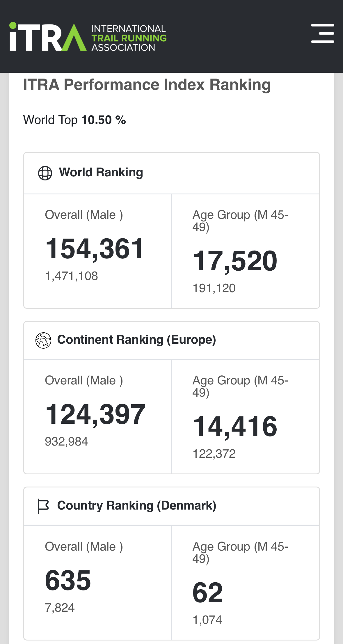Click Denmark age group rank 62

(x=208, y=592)
